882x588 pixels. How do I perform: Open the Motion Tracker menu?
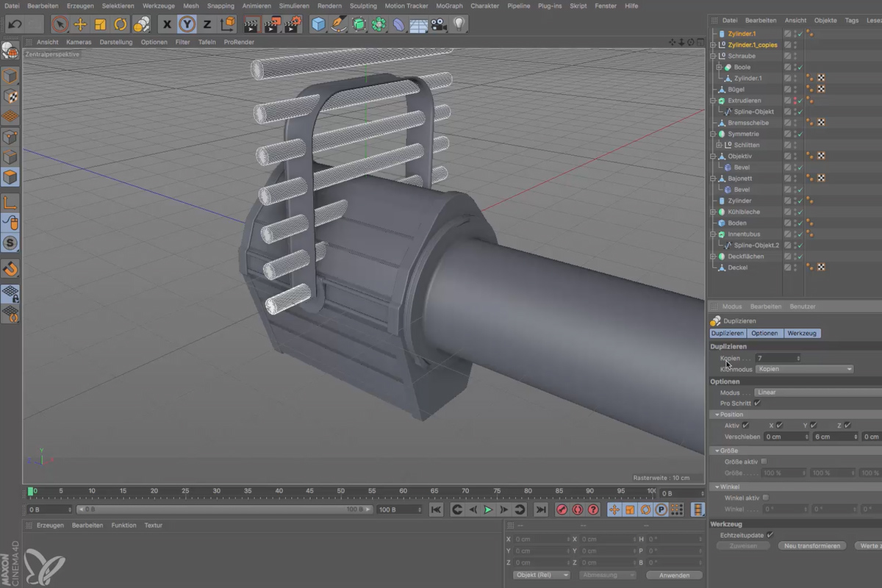(x=406, y=6)
